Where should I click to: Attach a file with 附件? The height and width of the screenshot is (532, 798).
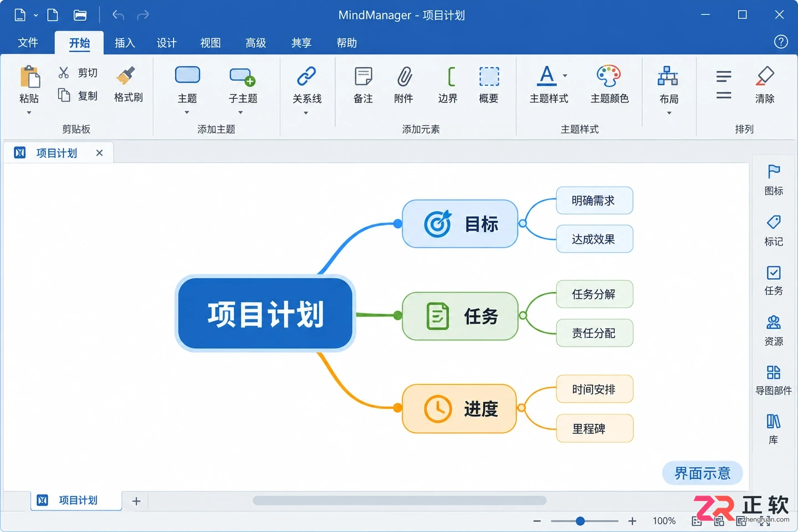tap(405, 76)
